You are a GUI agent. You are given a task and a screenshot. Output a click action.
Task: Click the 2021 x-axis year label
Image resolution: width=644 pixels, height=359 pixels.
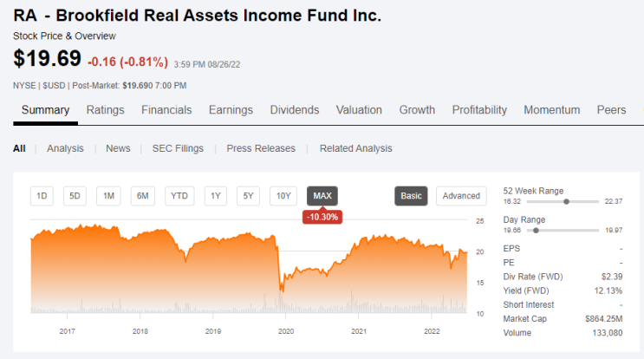(359, 331)
